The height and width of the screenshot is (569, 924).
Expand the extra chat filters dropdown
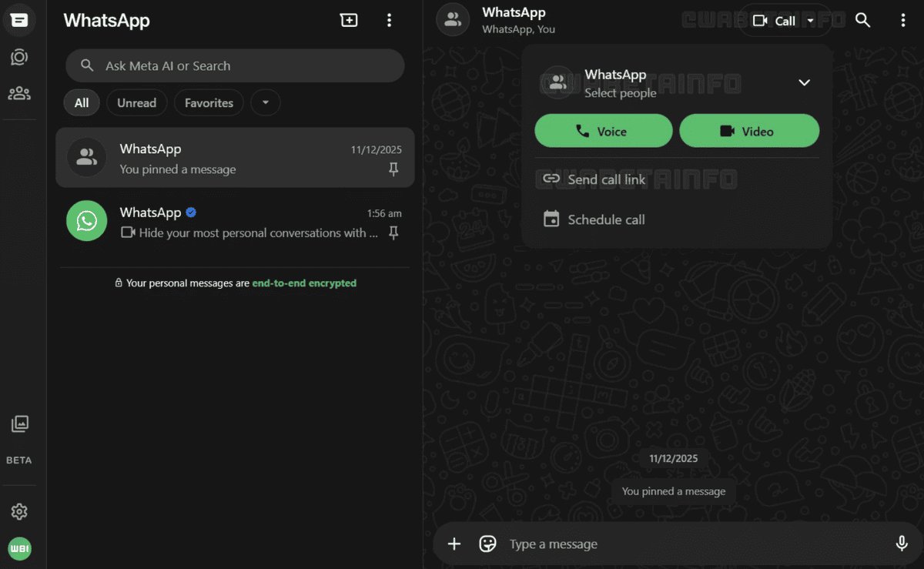click(x=266, y=102)
